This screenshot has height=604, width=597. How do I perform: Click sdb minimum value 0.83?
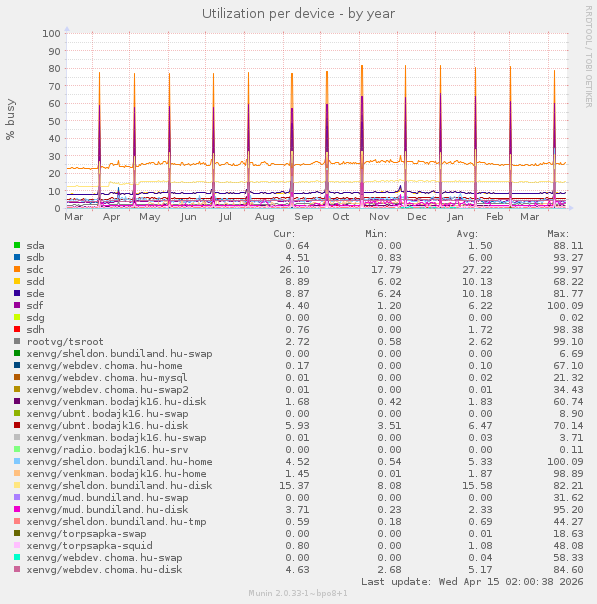[389, 258]
